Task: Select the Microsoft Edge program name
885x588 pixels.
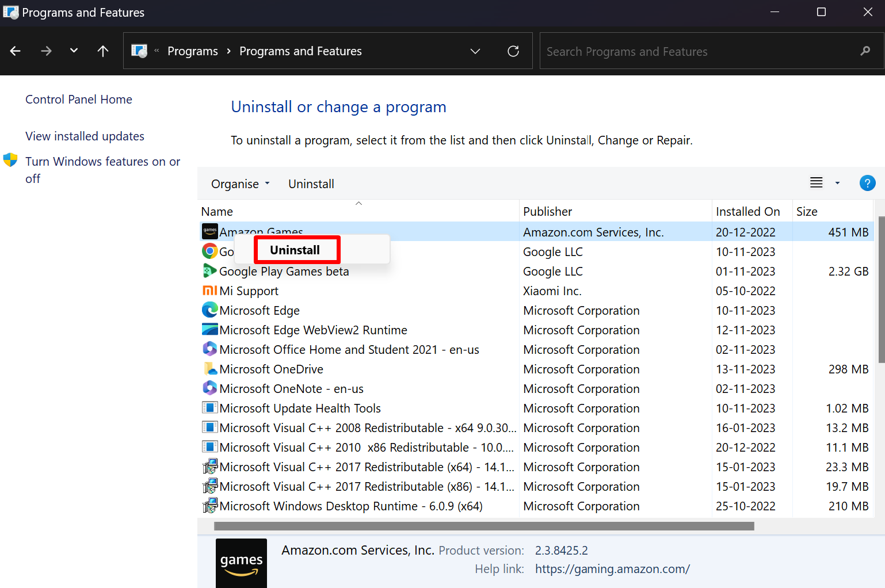Action: click(260, 310)
